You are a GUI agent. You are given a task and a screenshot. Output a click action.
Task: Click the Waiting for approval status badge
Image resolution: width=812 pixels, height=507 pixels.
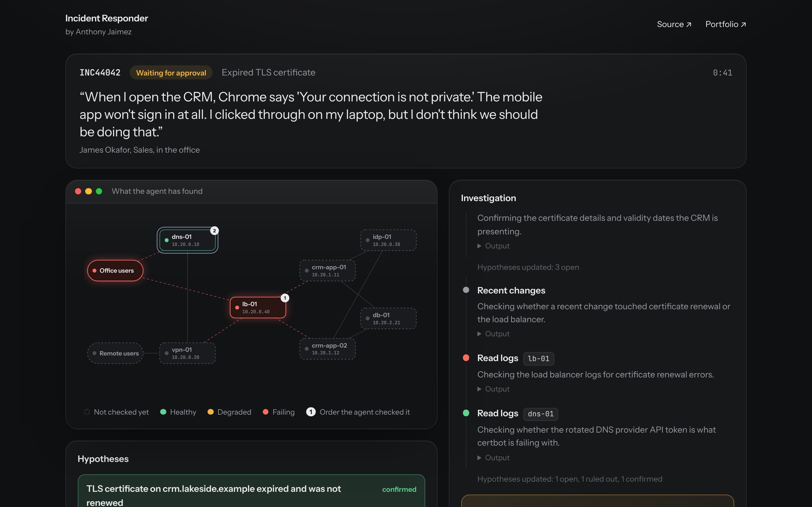171,72
